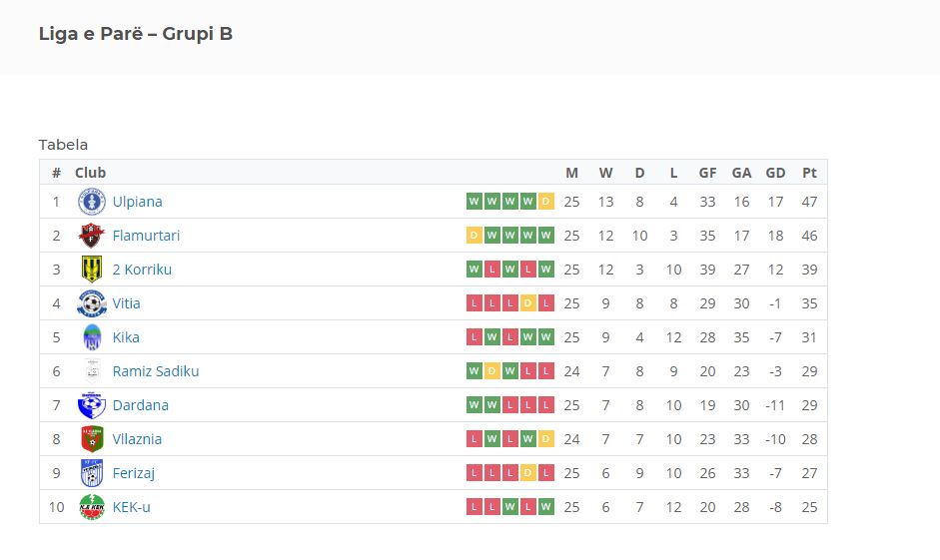Screen dimensions: 940x560
Task: Click the Vllaznia red-green crest
Action: 92,439
